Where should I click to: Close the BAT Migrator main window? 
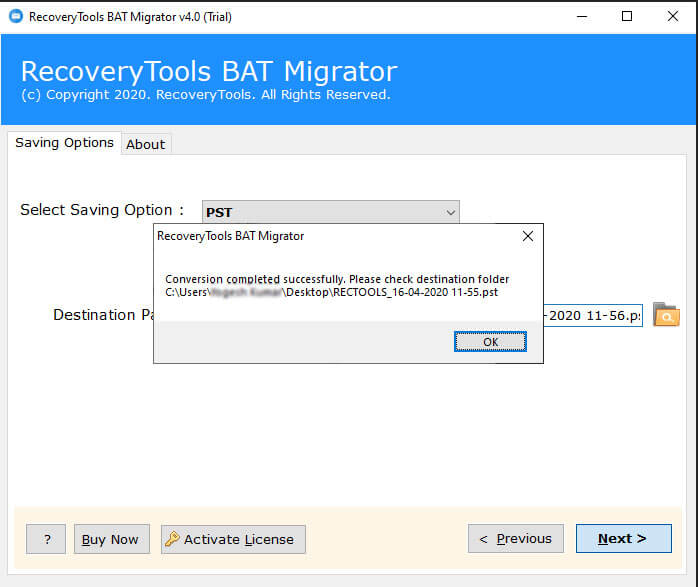point(673,16)
